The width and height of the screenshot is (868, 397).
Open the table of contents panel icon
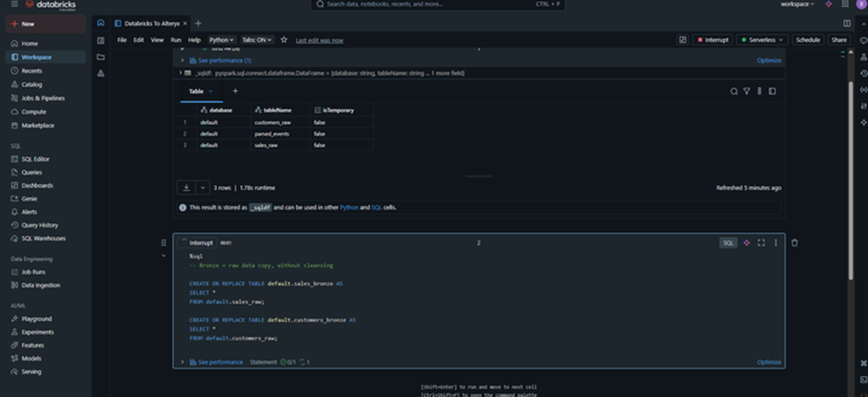100,40
